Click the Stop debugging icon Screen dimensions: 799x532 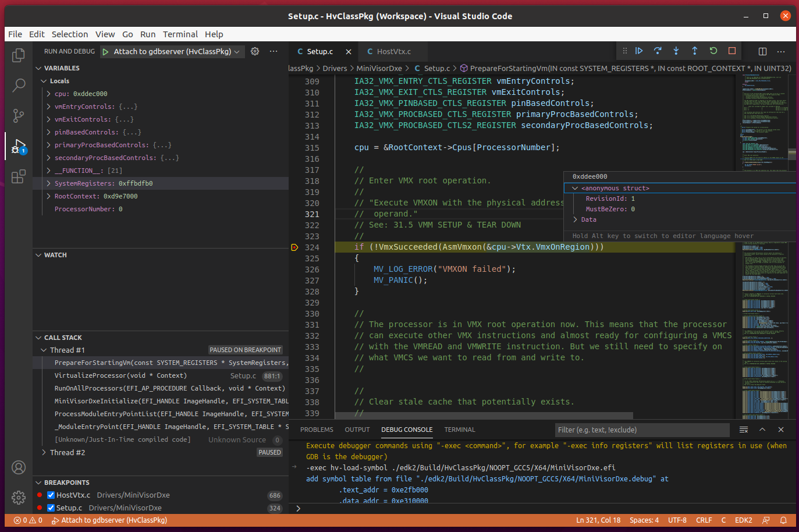(x=732, y=51)
